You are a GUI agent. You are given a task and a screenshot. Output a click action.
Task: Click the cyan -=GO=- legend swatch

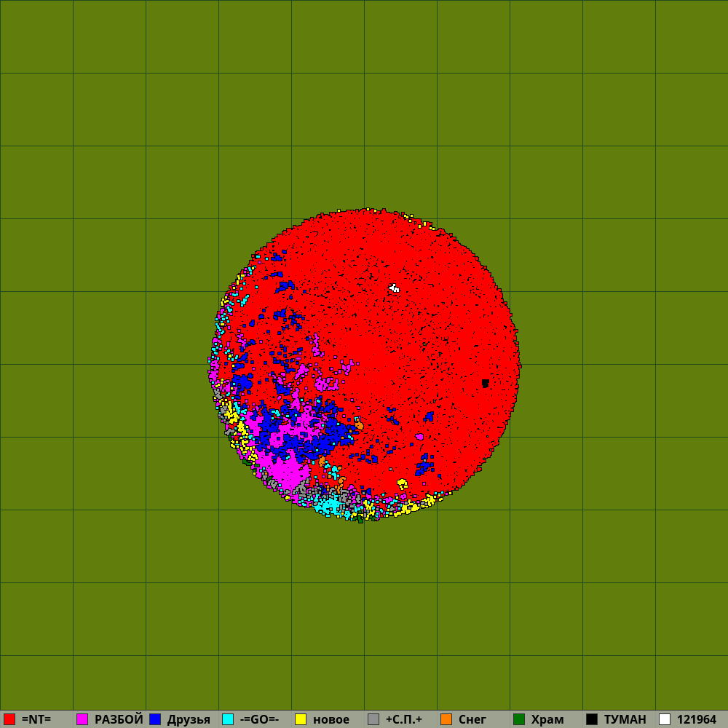(x=228, y=719)
